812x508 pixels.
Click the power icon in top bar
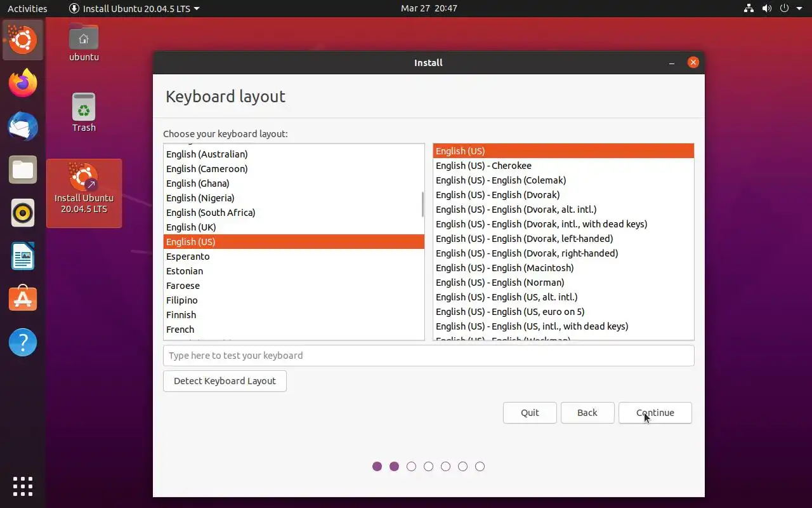pyautogui.click(x=785, y=8)
